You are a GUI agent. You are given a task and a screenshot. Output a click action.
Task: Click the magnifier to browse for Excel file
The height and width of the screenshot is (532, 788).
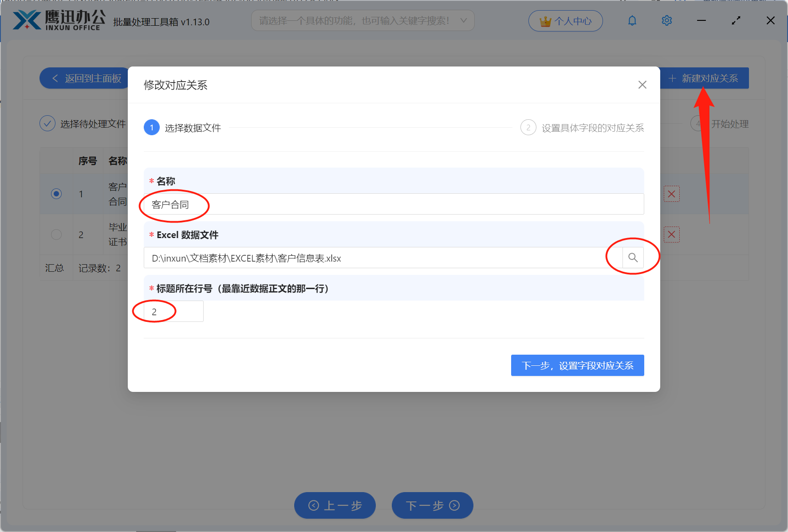click(633, 257)
